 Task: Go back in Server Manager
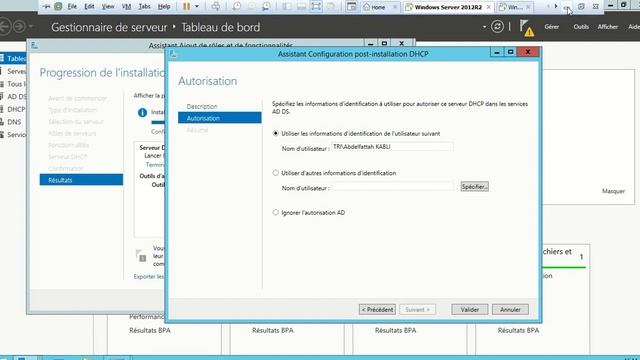[x=4, y=27]
